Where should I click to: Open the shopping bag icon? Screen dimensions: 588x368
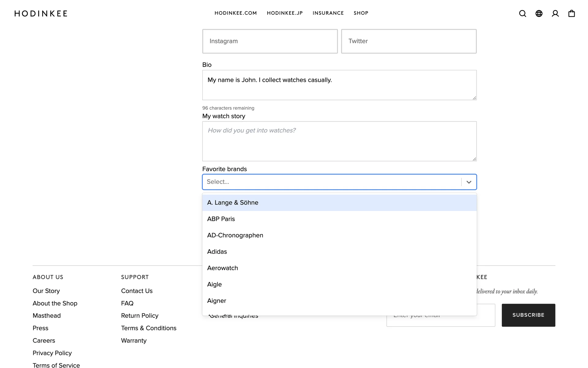click(x=571, y=13)
